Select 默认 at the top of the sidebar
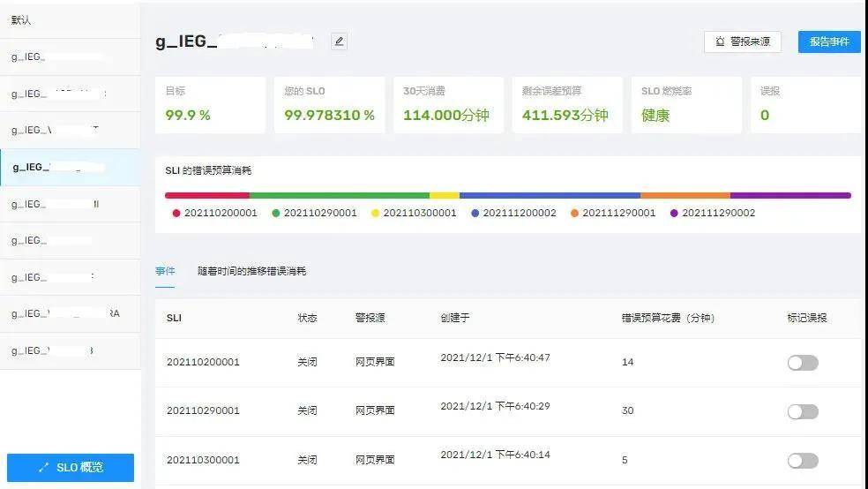Viewport: 868px width, 489px height. [x=70, y=20]
